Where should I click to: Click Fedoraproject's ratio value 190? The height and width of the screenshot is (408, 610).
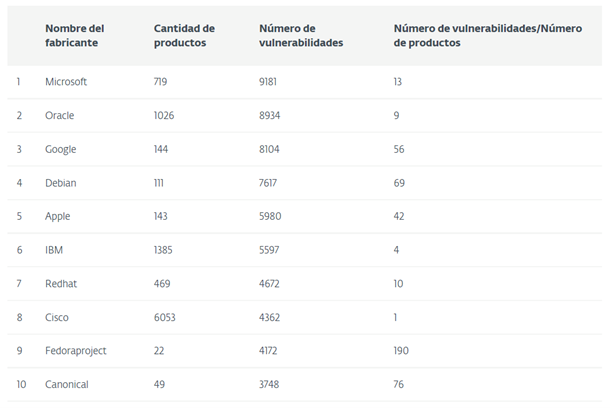[x=401, y=351]
